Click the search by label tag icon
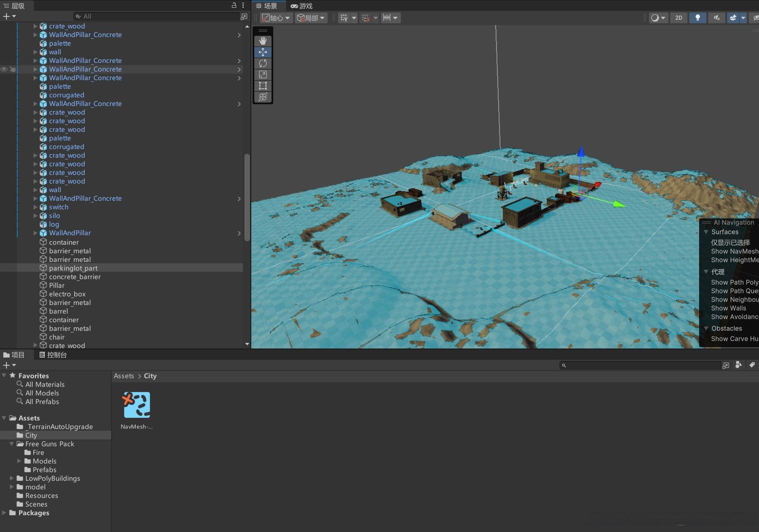The image size is (759, 532). pyautogui.click(x=752, y=365)
